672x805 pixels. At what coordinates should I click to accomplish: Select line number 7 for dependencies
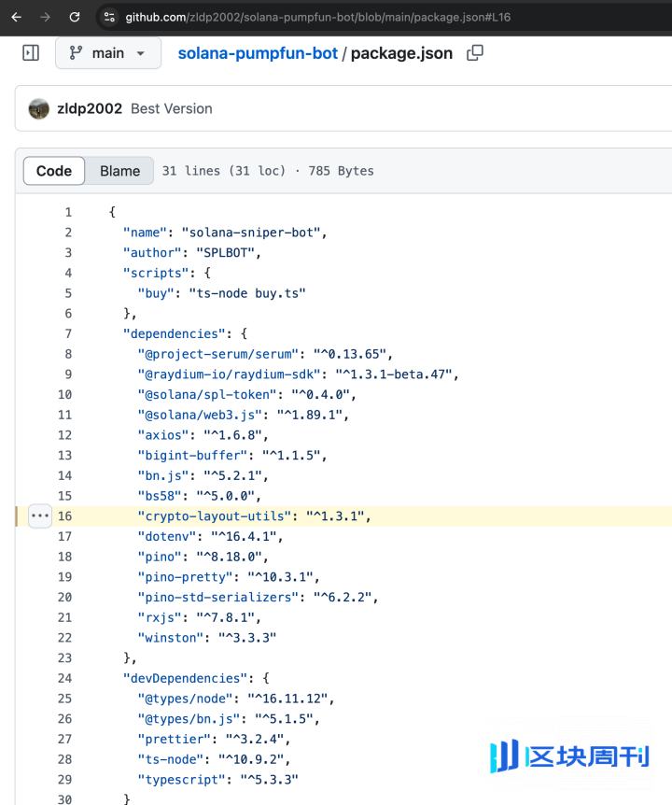click(68, 333)
